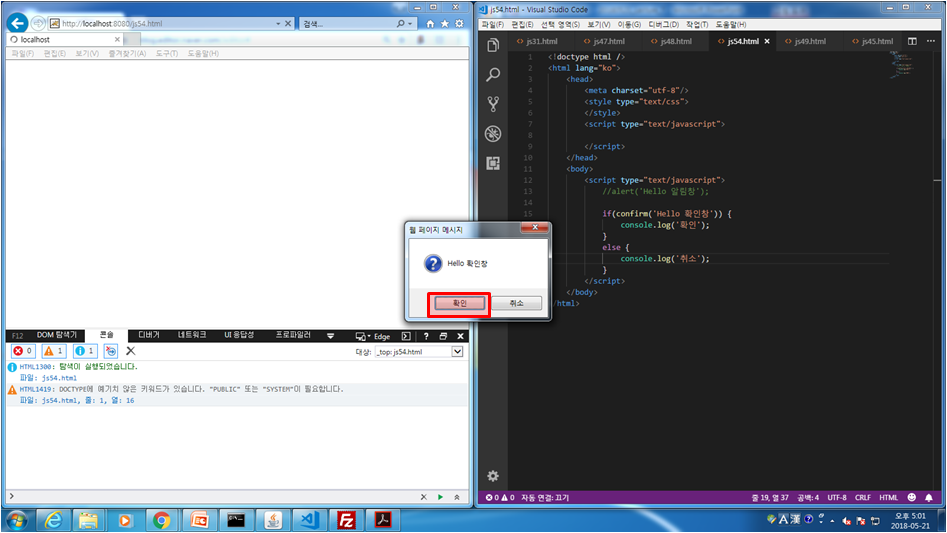The image size is (947, 533).
Task: Switch to 디버거 devtools tab
Action: (x=149, y=335)
